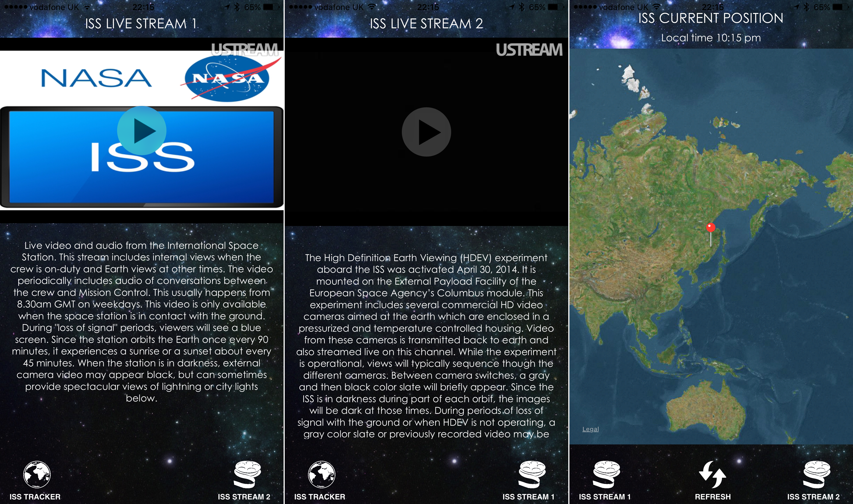Click the USTREAM logo on Stream 2 video
Image resolution: width=853 pixels, height=504 pixels.
529,50
